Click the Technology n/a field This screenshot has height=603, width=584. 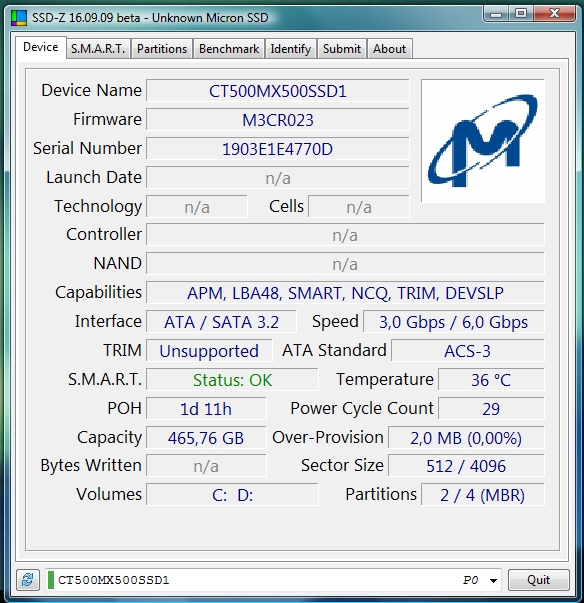197,207
